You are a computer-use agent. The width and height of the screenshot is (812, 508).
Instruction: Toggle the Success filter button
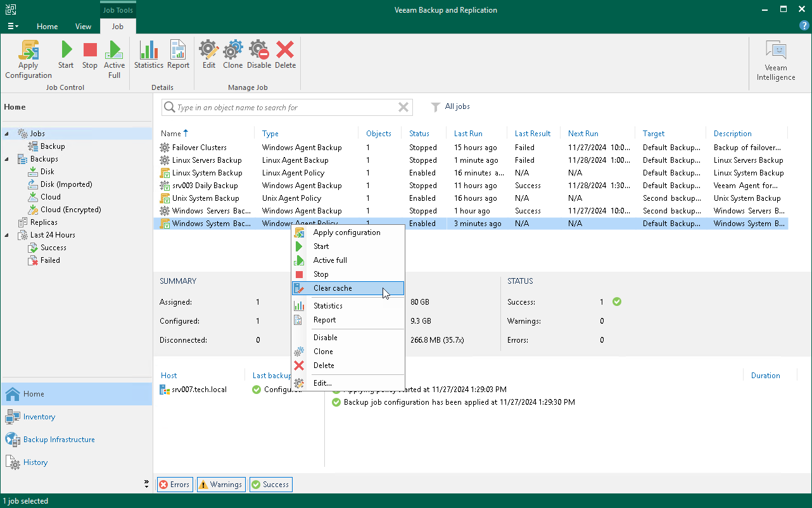click(270, 485)
